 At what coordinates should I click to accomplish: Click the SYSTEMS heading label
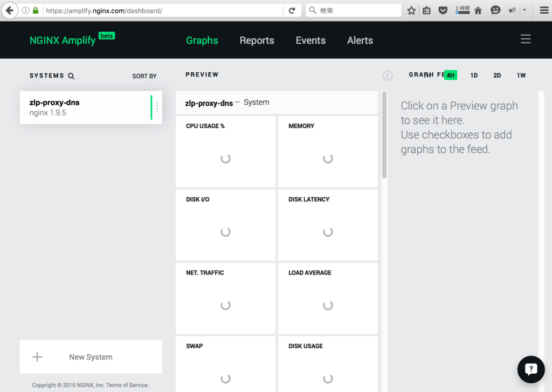coord(47,75)
